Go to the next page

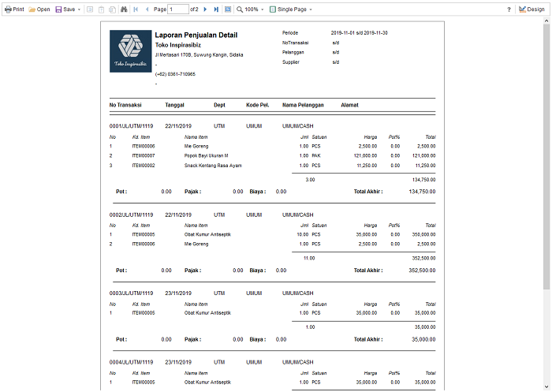[205, 9]
